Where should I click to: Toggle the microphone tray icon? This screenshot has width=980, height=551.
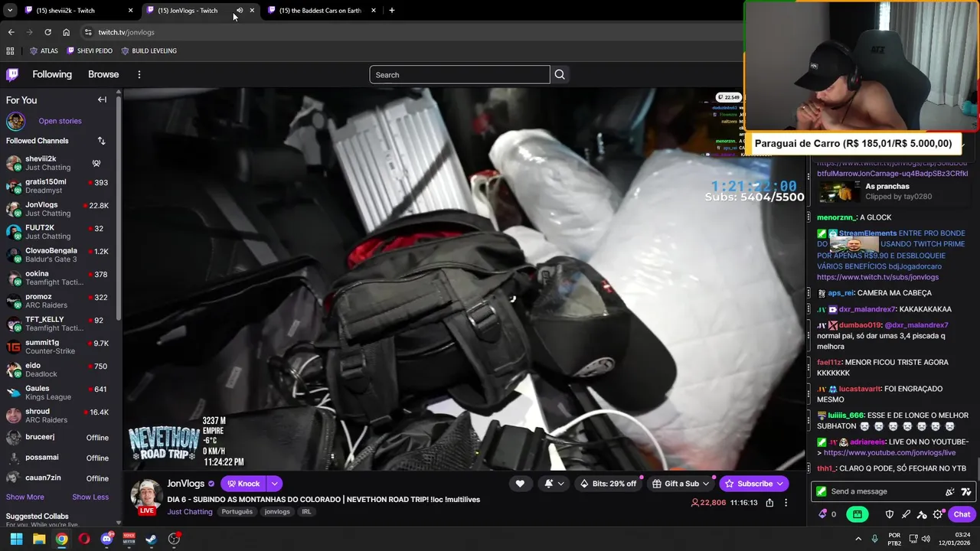874,539
